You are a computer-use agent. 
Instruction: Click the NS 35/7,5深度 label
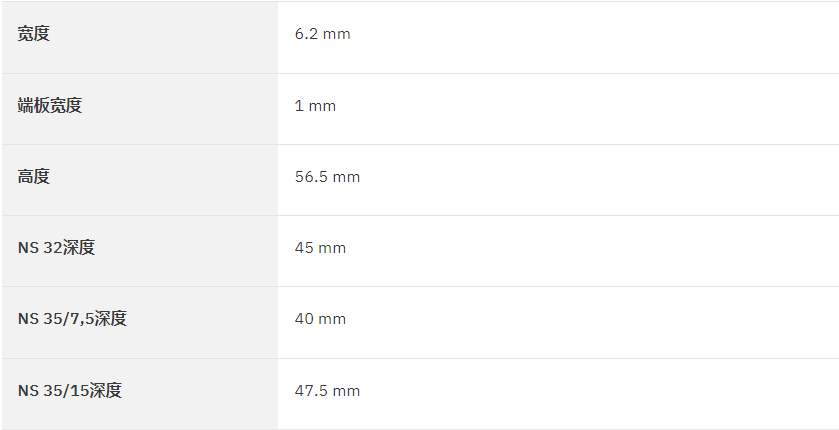point(72,319)
